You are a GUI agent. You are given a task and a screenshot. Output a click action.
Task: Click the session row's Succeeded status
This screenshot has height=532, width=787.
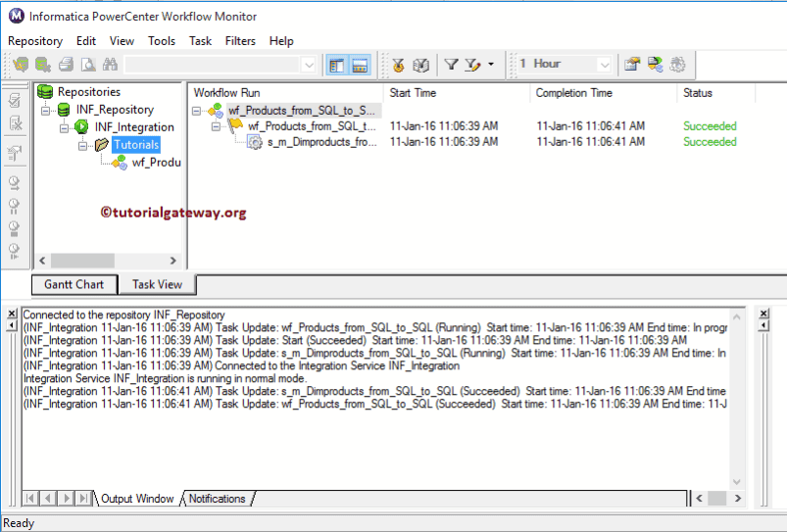click(710, 142)
